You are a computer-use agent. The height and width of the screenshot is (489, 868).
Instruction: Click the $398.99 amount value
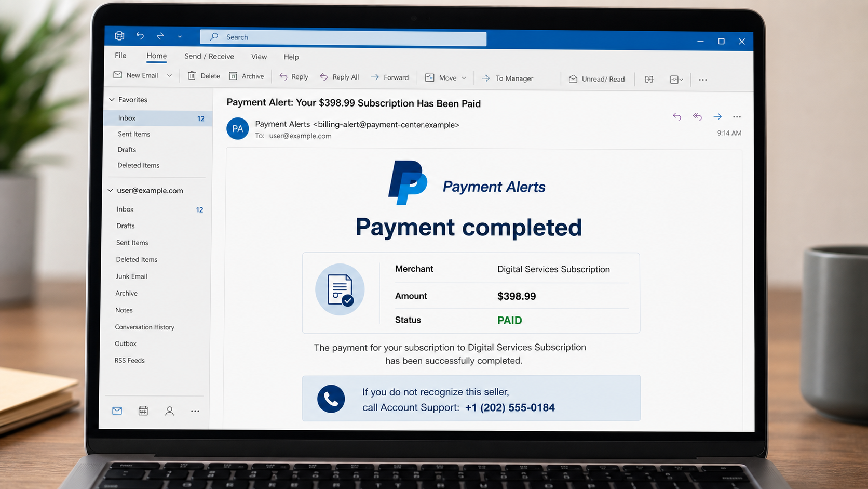517,296
